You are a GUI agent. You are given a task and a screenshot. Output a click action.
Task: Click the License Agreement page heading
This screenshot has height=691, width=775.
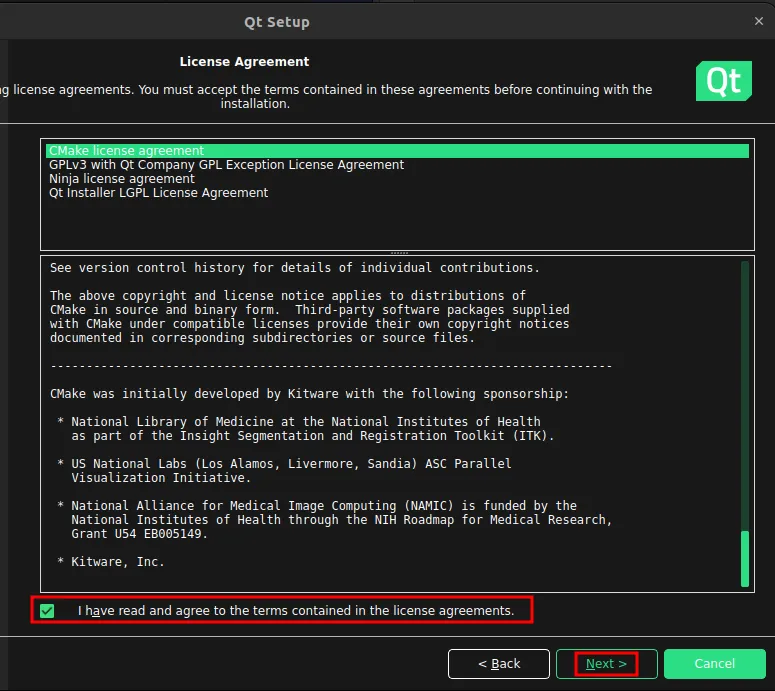244,62
